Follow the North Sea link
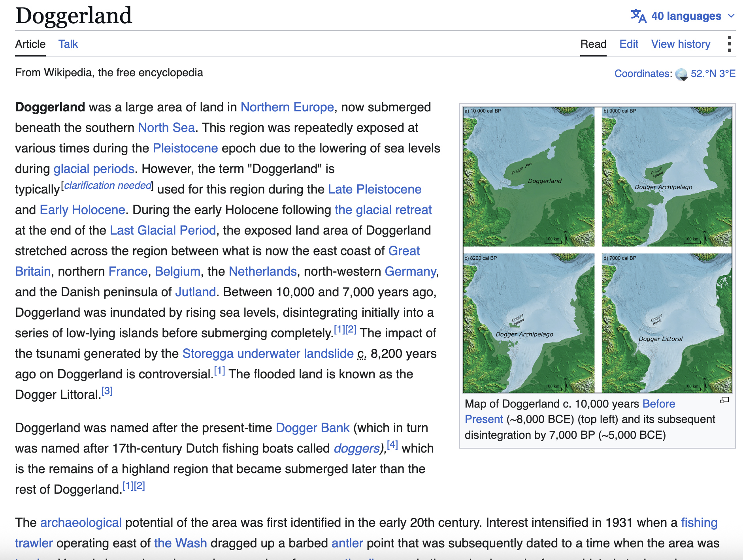 coord(166,128)
